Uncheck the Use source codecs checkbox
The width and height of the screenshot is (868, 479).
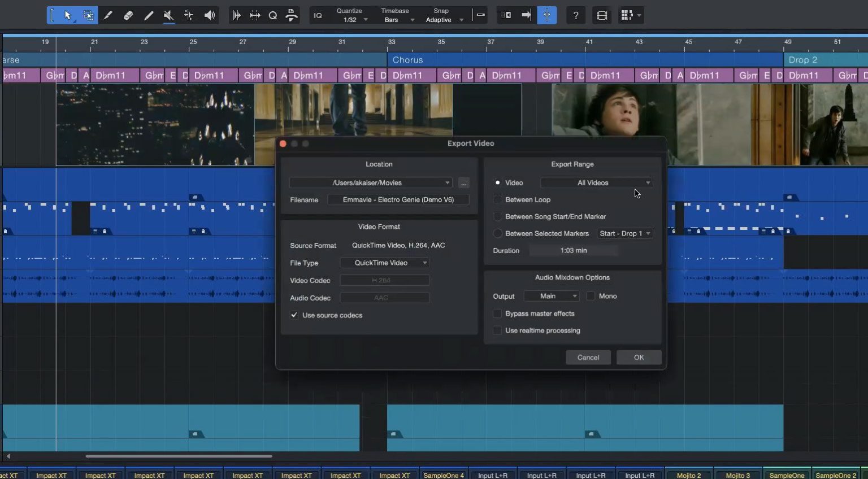click(294, 315)
